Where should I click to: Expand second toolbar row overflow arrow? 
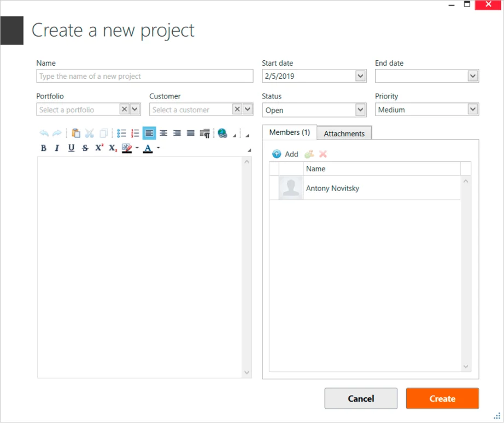click(x=249, y=150)
